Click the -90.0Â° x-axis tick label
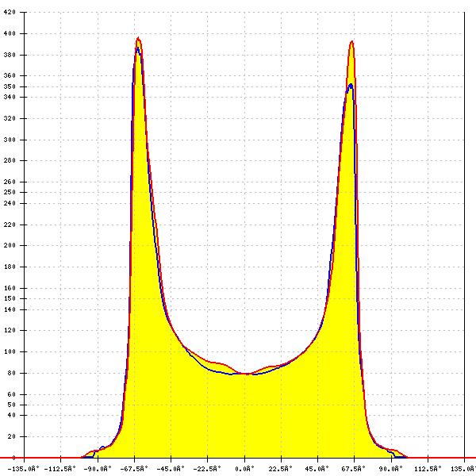The height and width of the screenshot is (476, 476). tap(97, 469)
